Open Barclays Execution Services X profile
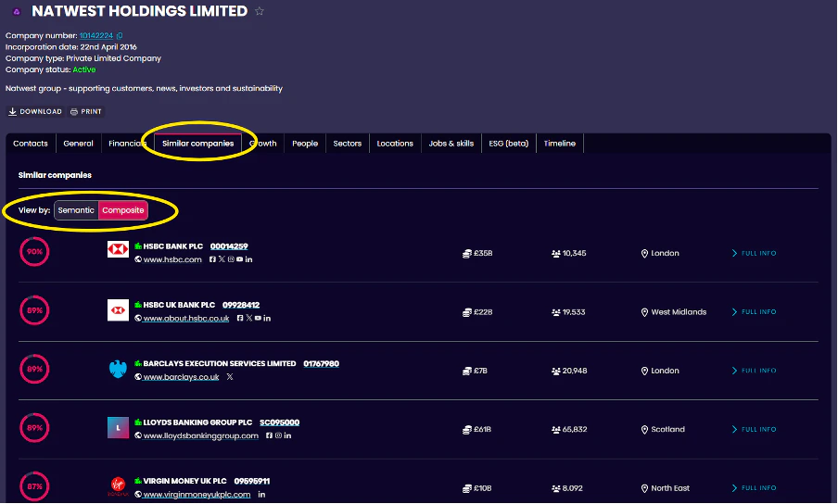 [x=230, y=377]
